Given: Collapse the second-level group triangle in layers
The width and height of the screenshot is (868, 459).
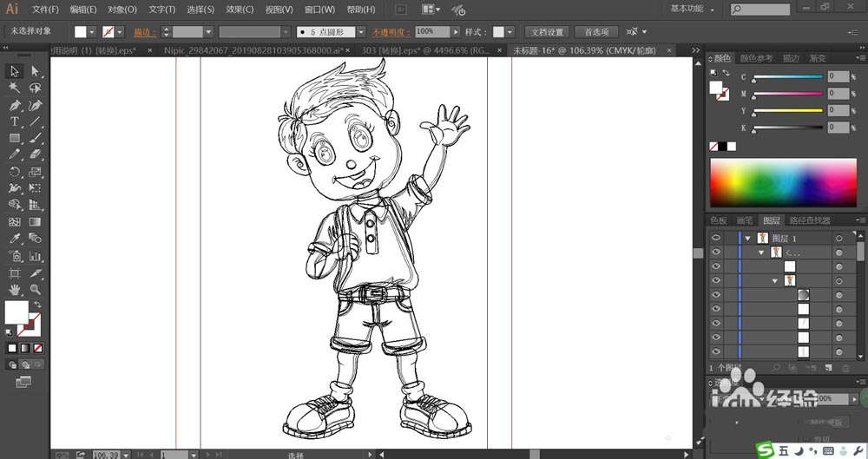Looking at the screenshot, I should click(762, 252).
